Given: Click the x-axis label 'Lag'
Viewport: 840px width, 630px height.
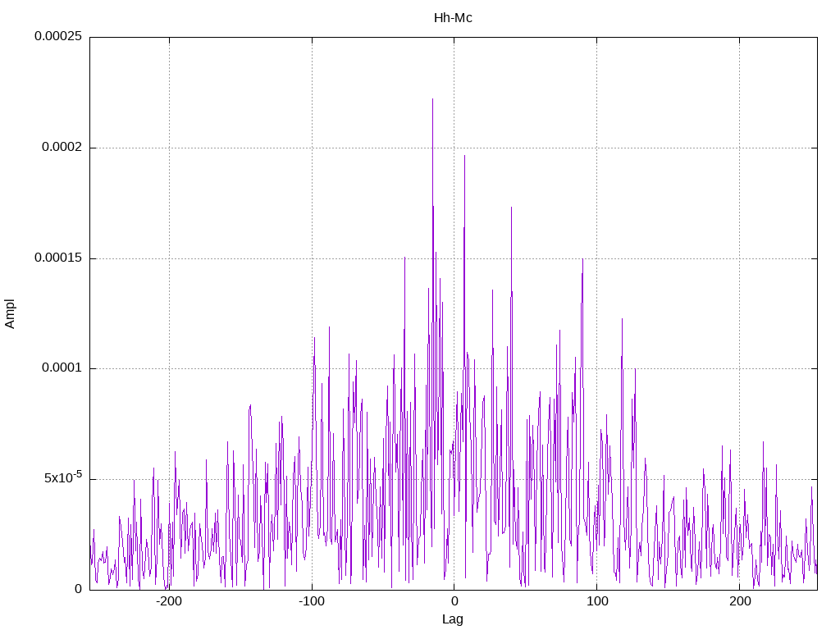Looking at the screenshot, I should click(453, 619).
